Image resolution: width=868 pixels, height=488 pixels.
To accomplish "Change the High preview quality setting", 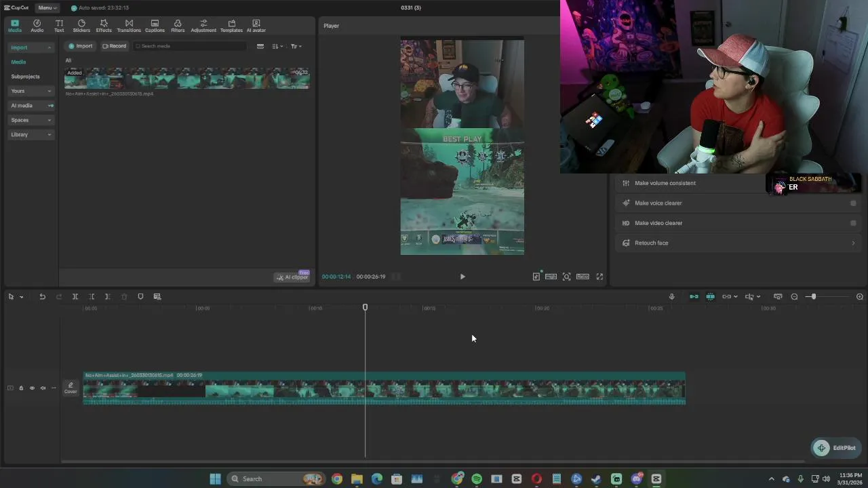I will [x=551, y=277].
